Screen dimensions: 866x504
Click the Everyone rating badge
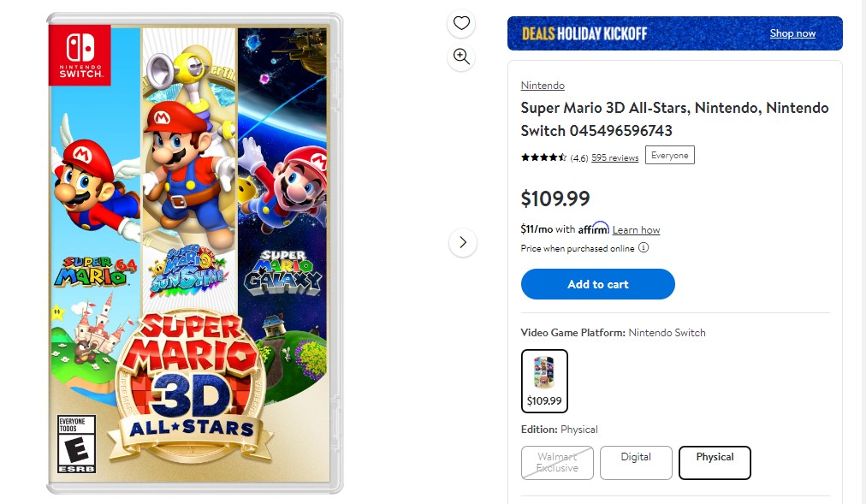pyautogui.click(x=670, y=155)
